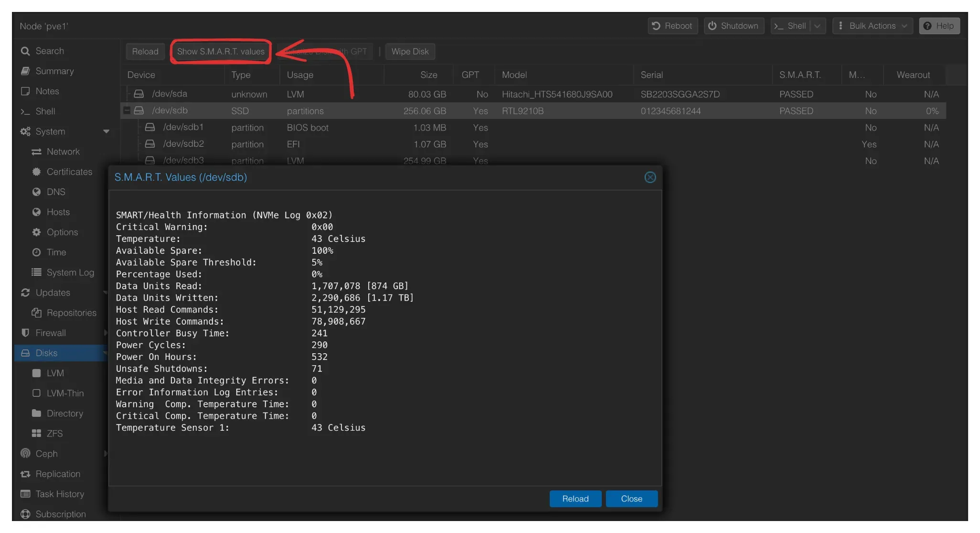This screenshot has height=533, width=980.
Task: Collapse the /dev/sdb partition tree
Action: tap(127, 110)
